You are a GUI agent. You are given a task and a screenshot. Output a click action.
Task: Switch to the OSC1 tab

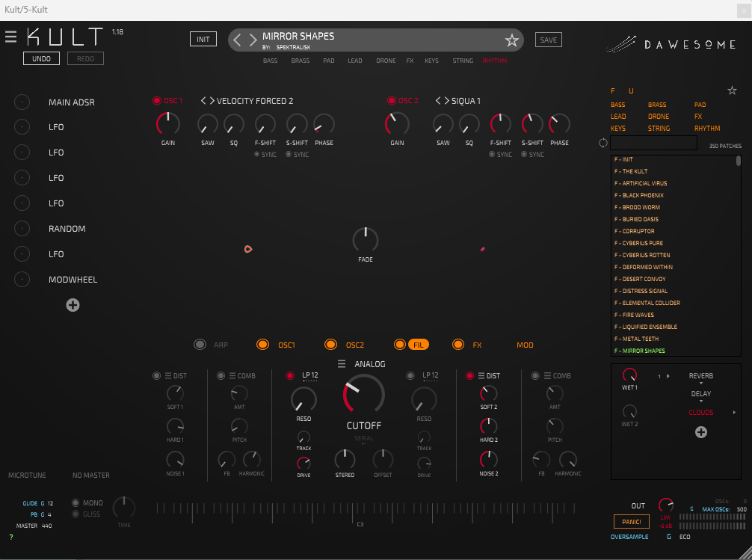[286, 345]
